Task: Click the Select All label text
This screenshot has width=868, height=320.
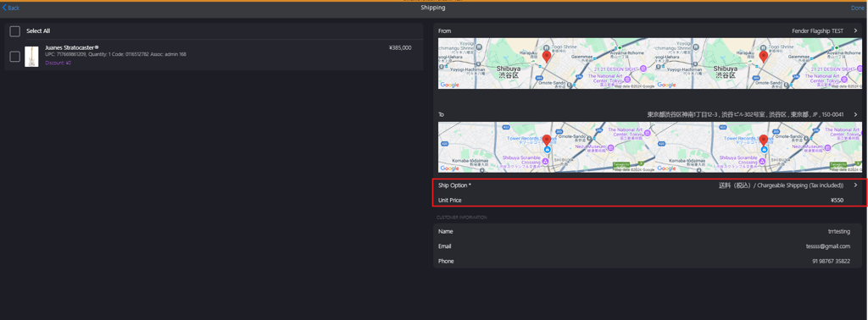Action: (x=38, y=31)
